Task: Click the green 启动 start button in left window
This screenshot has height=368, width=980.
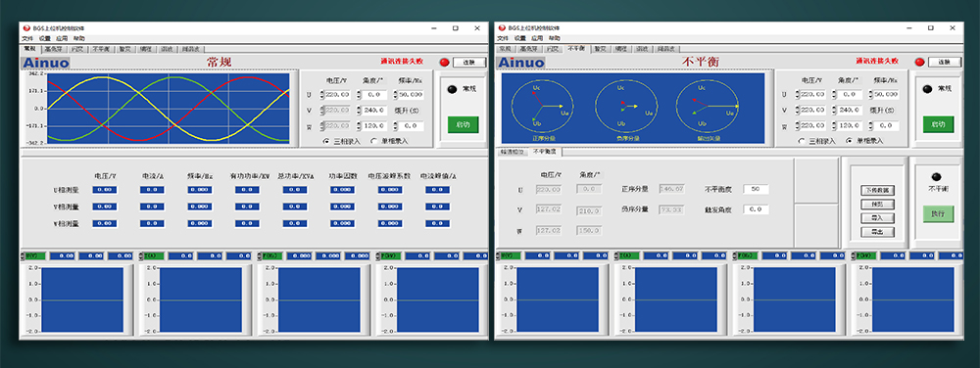Action: pos(463,124)
